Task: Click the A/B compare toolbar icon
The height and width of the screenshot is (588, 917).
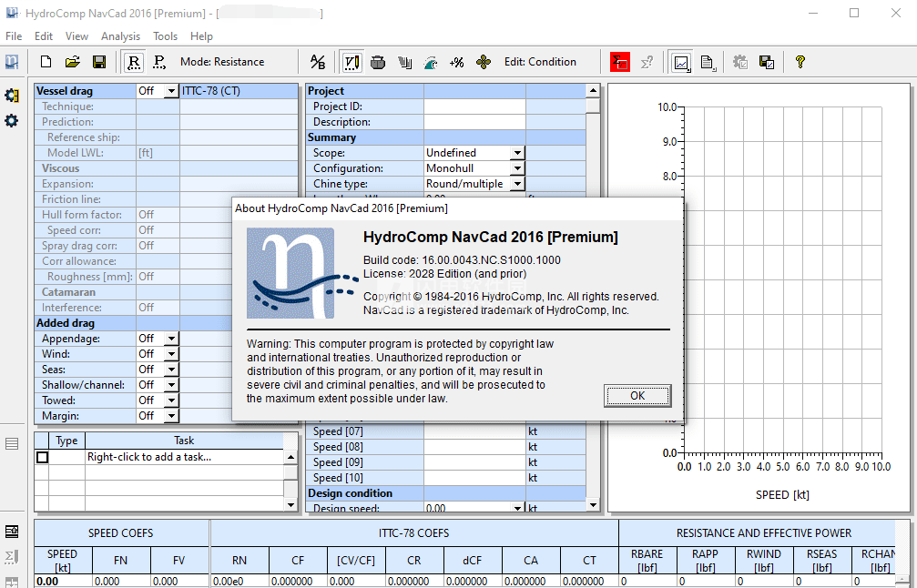Action: pos(318,62)
